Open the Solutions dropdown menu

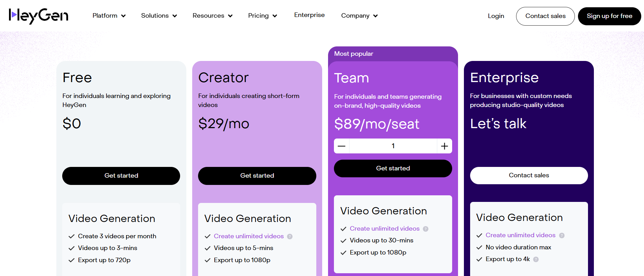tap(159, 16)
